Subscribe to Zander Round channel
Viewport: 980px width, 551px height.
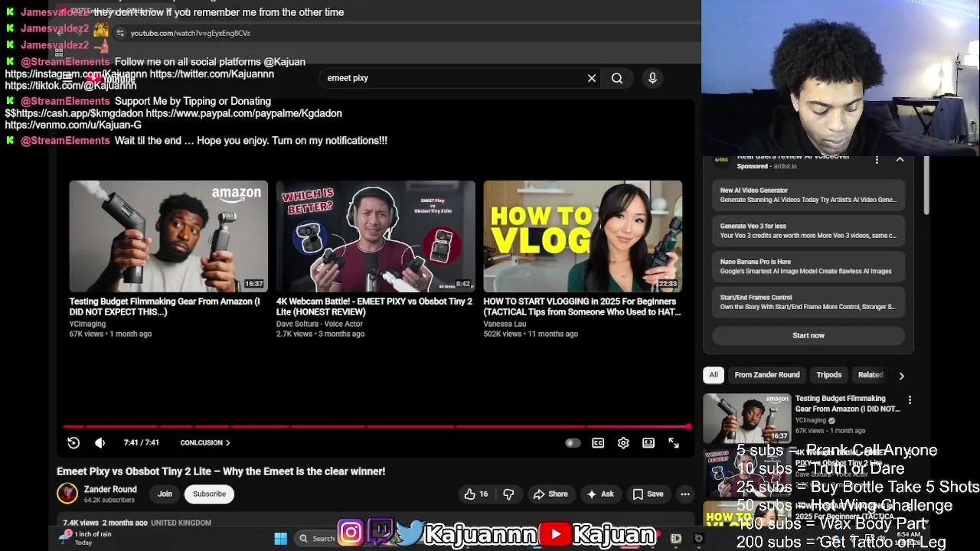(209, 494)
